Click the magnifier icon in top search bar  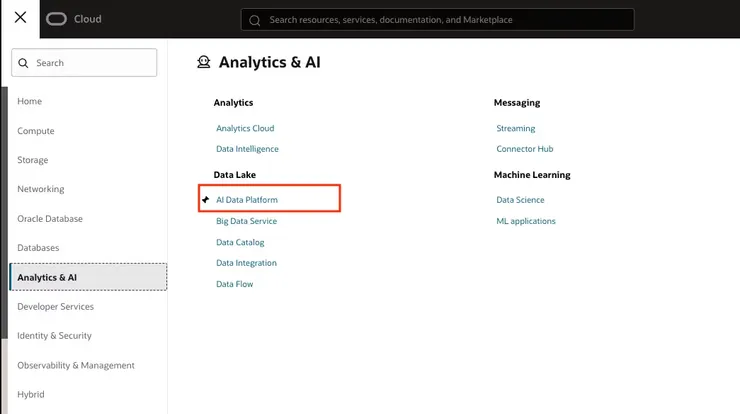pyautogui.click(x=255, y=20)
